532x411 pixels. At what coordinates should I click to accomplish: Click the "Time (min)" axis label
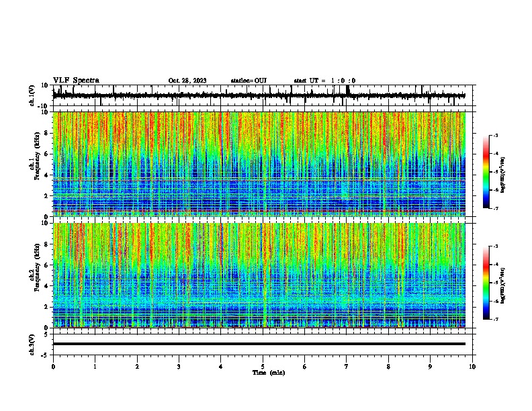pos(269,373)
